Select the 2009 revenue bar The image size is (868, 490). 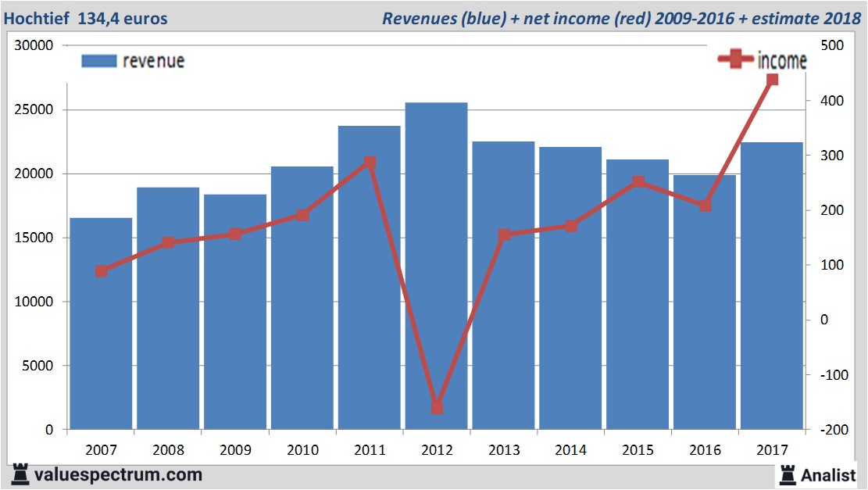(235, 312)
